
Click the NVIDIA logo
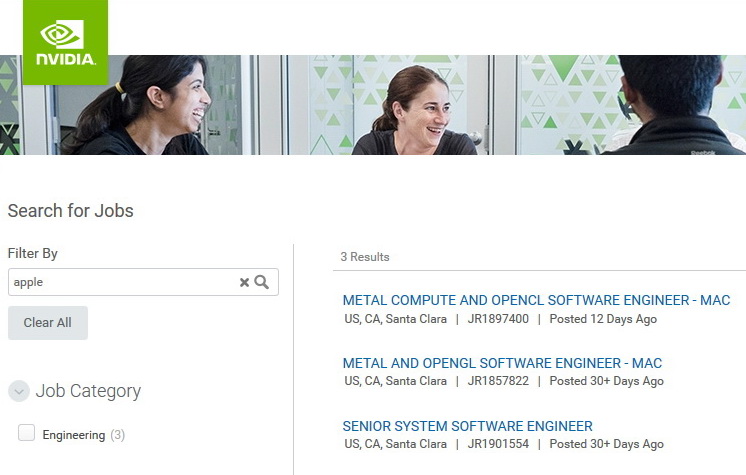point(66,42)
